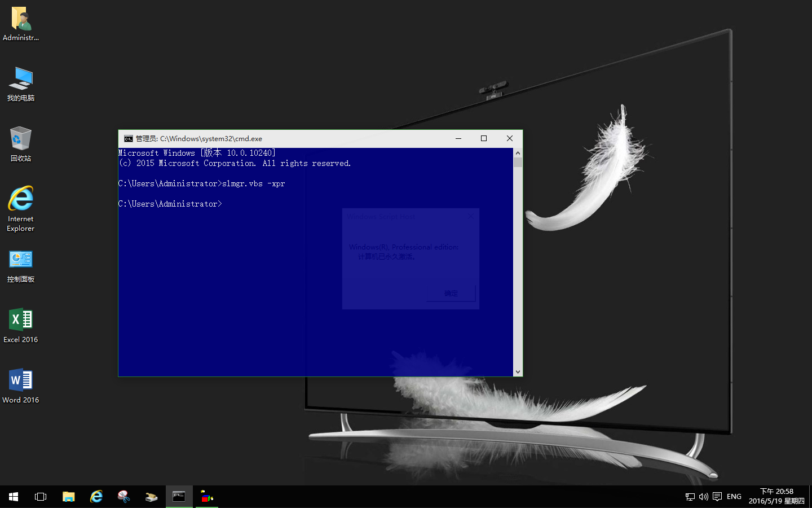Close the faded Windows Script Host dialog

click(471, 216)
